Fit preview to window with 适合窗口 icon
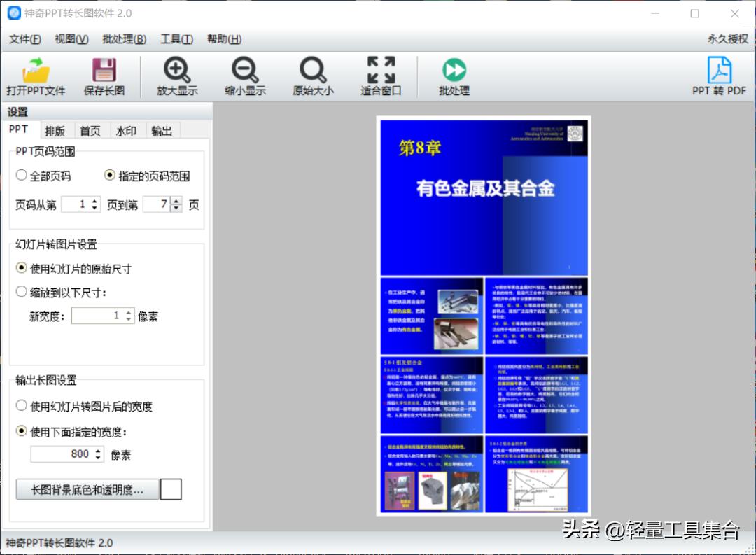This screenshot has height=555, width=756. click(x=380, y=76)
